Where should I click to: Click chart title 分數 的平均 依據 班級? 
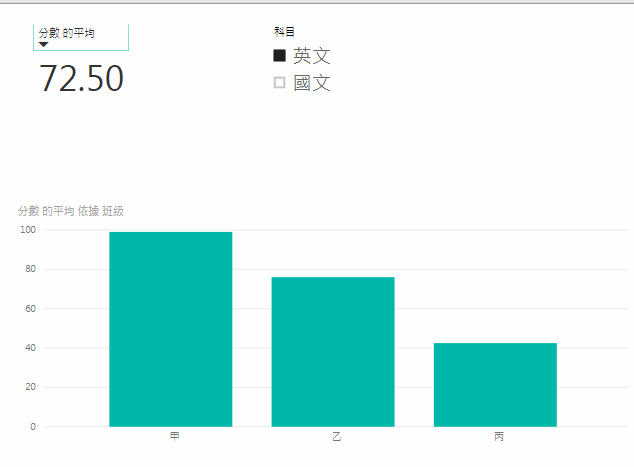tap(71, 211)
